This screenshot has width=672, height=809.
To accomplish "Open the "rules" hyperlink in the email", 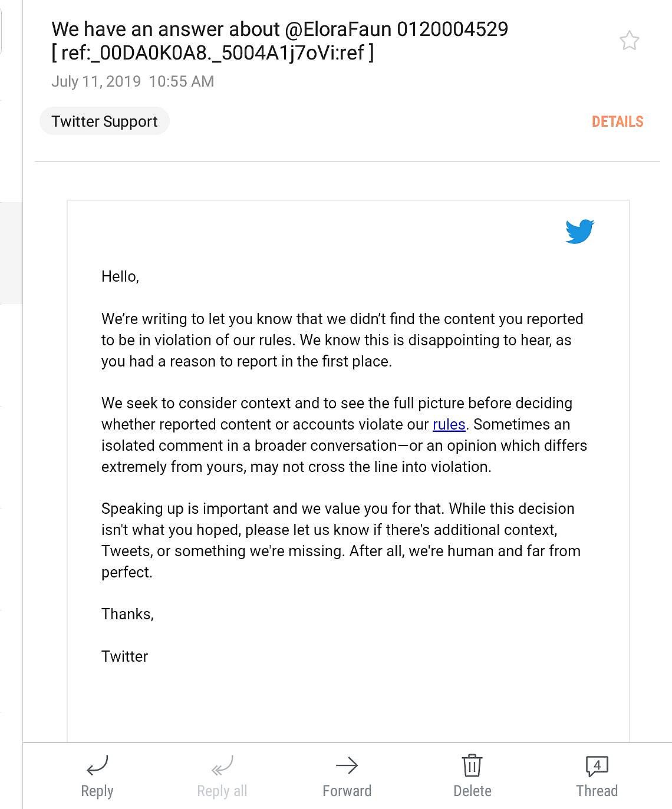I will click(449, 424).
